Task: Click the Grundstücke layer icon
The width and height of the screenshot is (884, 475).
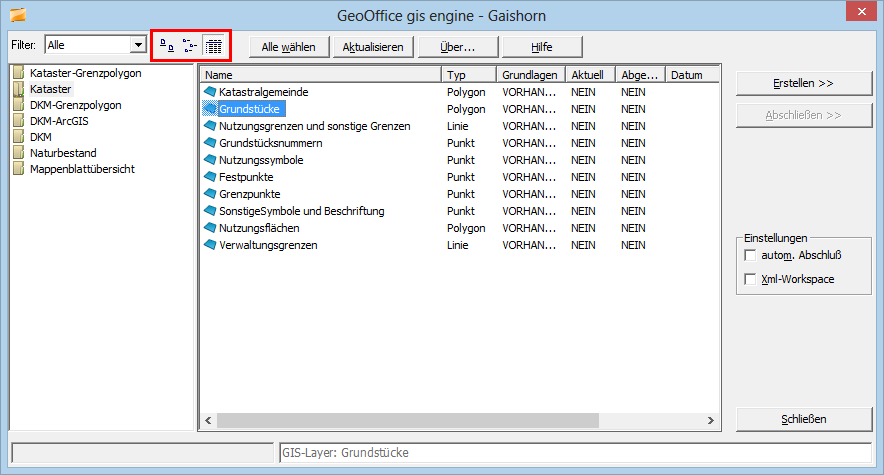Action: click(210, 108)
